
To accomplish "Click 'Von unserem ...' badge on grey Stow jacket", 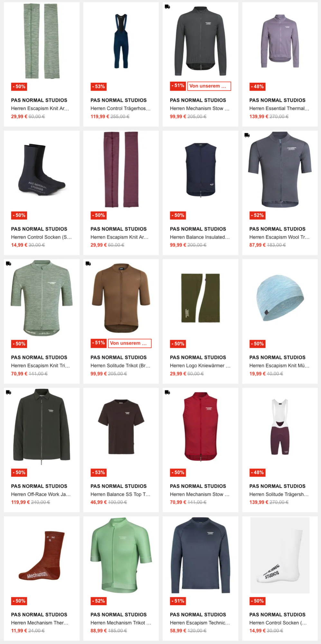I will (209, 86).
